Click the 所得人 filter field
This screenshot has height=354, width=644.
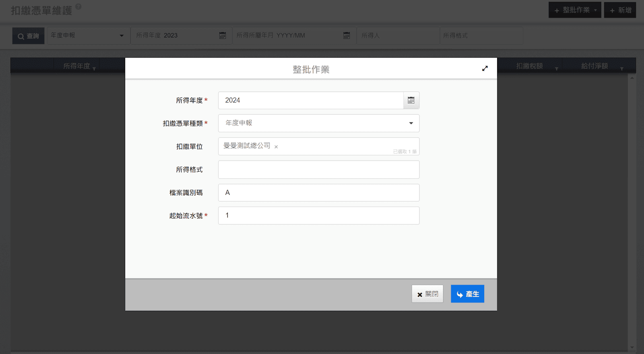(397, 35)
